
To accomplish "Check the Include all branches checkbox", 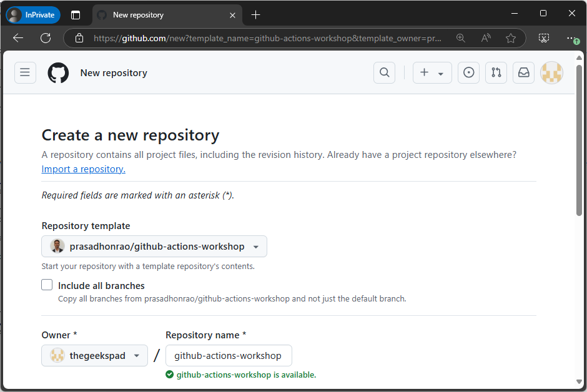I will [47, 285].
